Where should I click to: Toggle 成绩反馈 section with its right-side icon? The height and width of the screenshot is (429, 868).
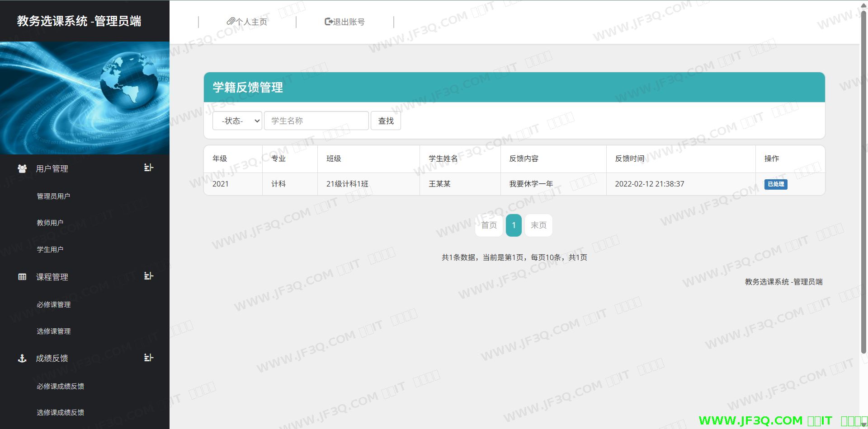pyautogui.click(x=148, y=358)
